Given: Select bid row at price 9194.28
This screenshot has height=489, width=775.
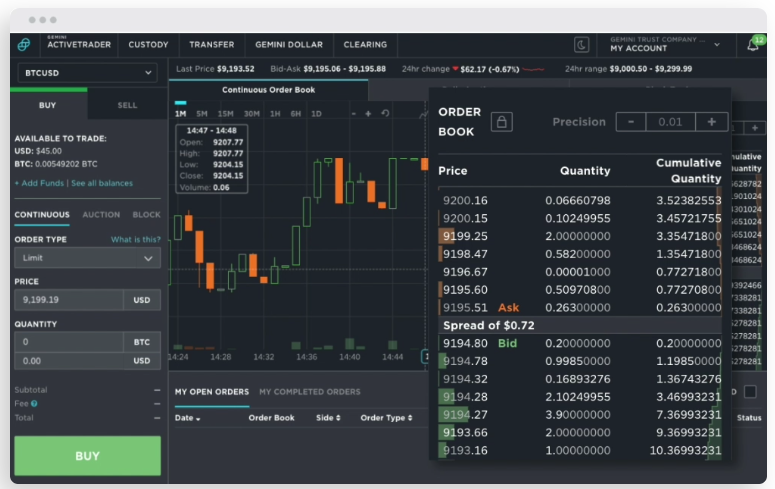Looking at the screenshot, I should [580, 397].
